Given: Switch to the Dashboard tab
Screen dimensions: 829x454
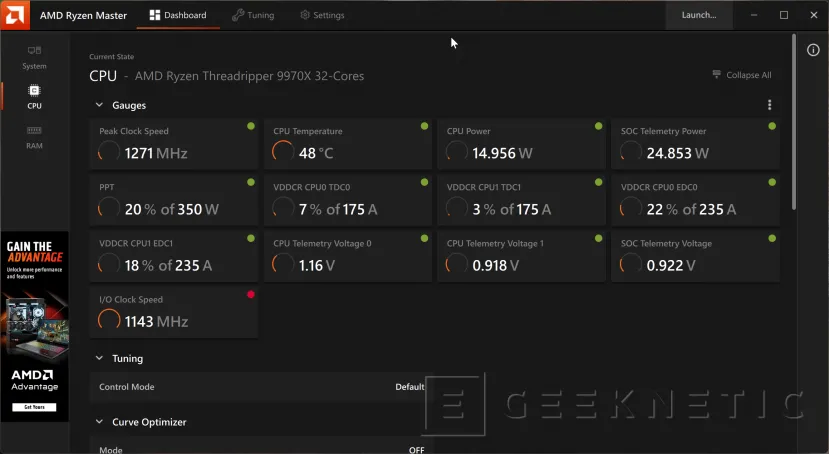Looking at the screenshot, I should click(178, 15).
